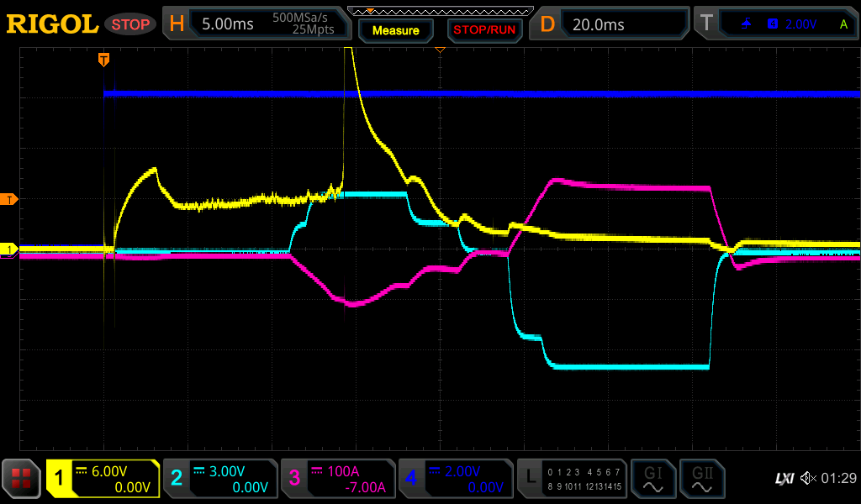
Task: Open the Measure menu
Action: (x=395, y=30)
